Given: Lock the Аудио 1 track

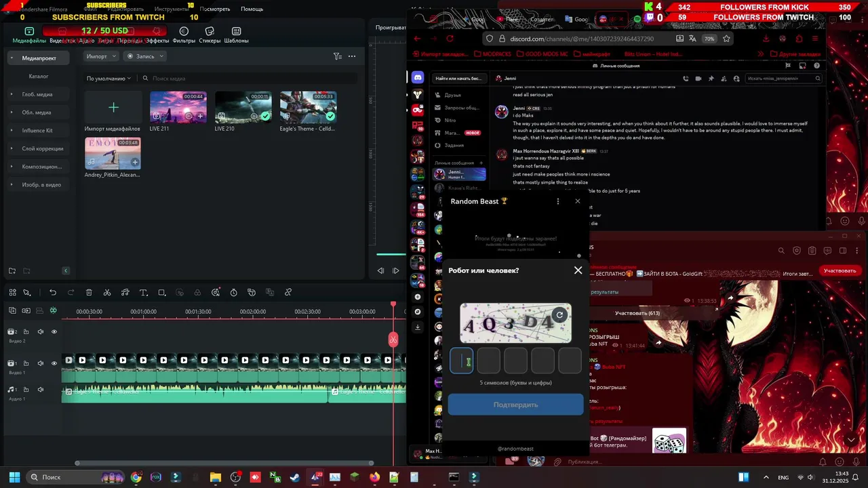Looking at the screenshot, I should (26, 390).
